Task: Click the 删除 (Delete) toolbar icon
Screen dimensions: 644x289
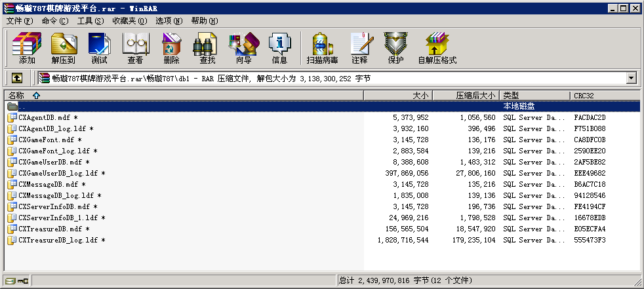Action: 171,48
